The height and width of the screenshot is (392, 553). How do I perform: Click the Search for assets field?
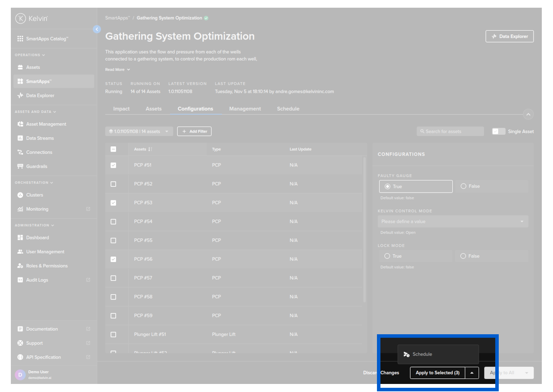[450, 132]
